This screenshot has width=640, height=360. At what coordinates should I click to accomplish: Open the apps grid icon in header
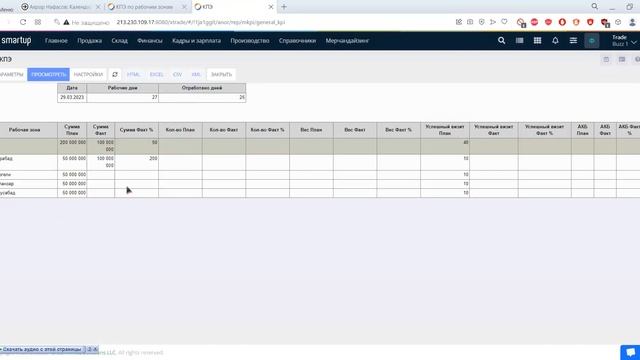pos(537,40)
